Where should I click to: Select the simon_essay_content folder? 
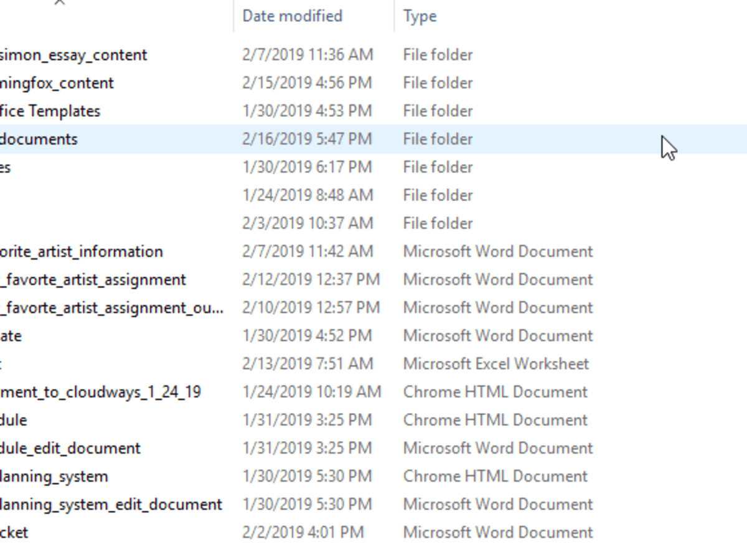73,55
